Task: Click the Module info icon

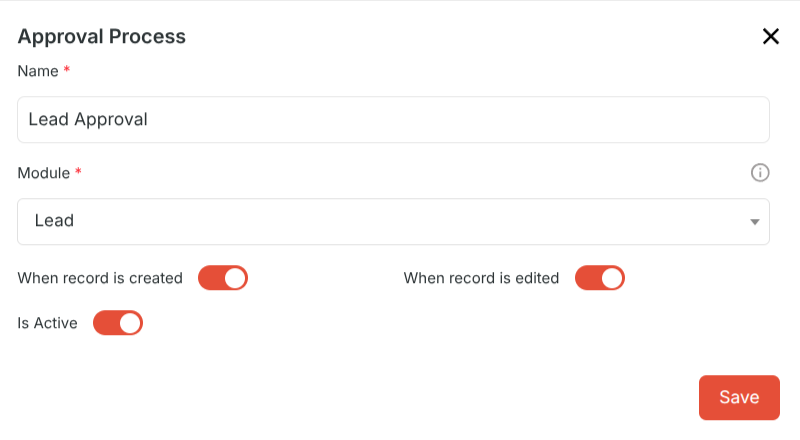Action: (x=760, y=173)
